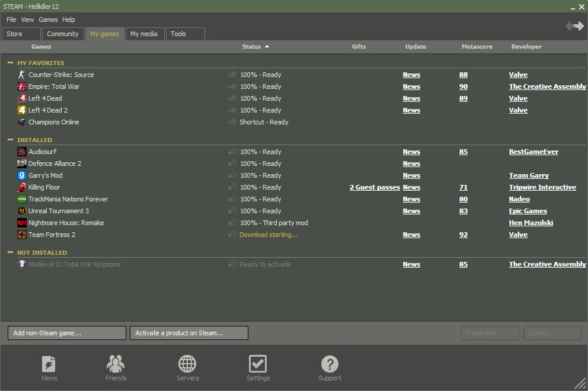The width and height of the screenshot is (588, 391).
Task: Click the Champions Online game icon
Action: point(22,122)
